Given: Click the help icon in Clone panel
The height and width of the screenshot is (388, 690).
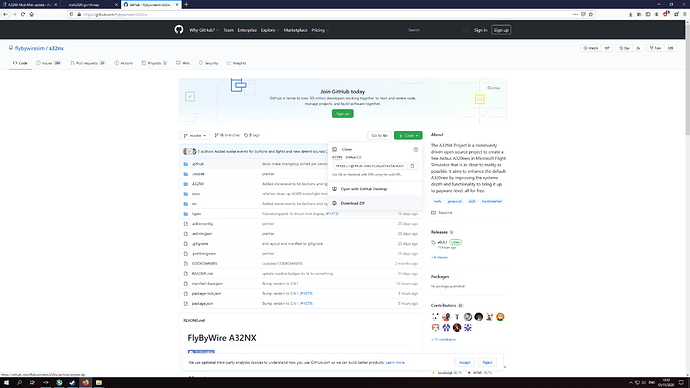Looking at the screenshot, I should pos(415,150).
